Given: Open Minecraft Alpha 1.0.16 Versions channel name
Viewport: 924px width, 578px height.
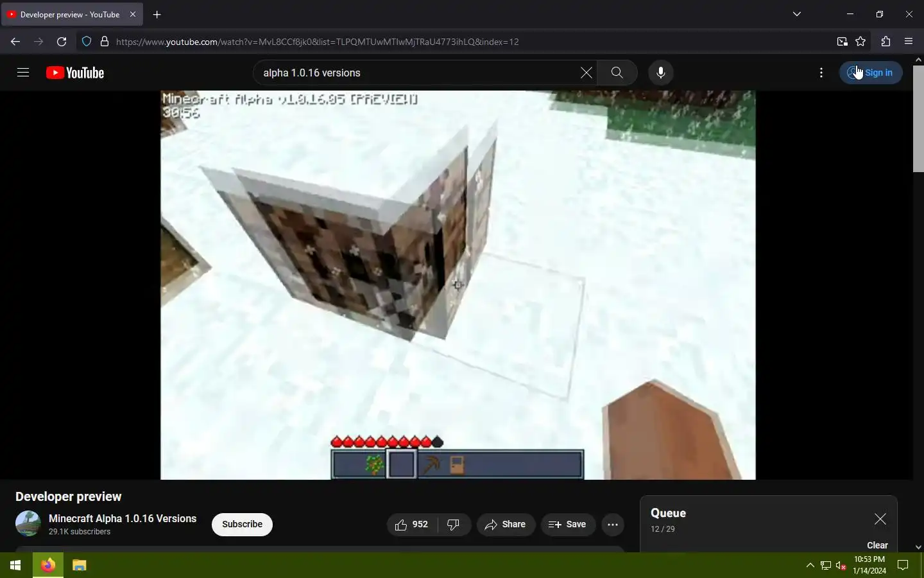Looking at the screenshot, I should (123, 518).
